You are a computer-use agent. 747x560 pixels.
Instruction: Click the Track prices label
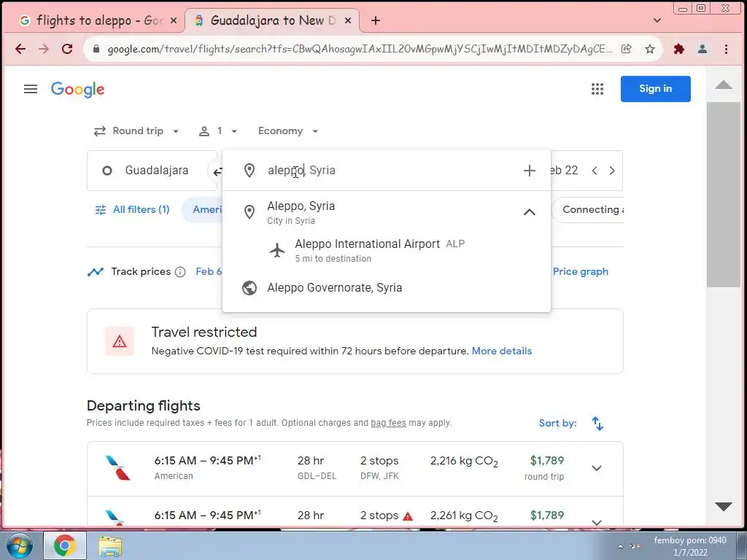tap(141, 271)
